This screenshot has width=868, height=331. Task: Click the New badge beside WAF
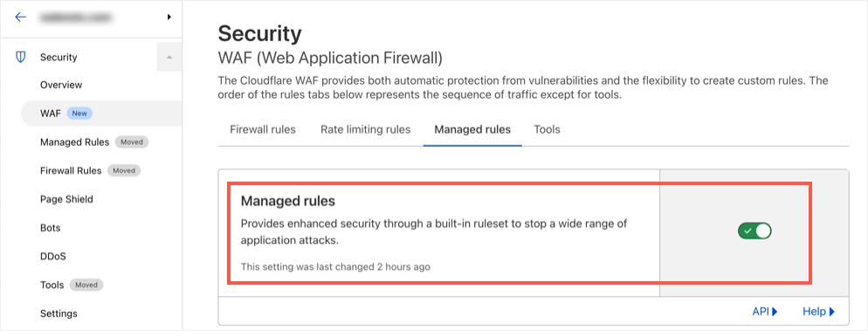click(x=79, y=114)
